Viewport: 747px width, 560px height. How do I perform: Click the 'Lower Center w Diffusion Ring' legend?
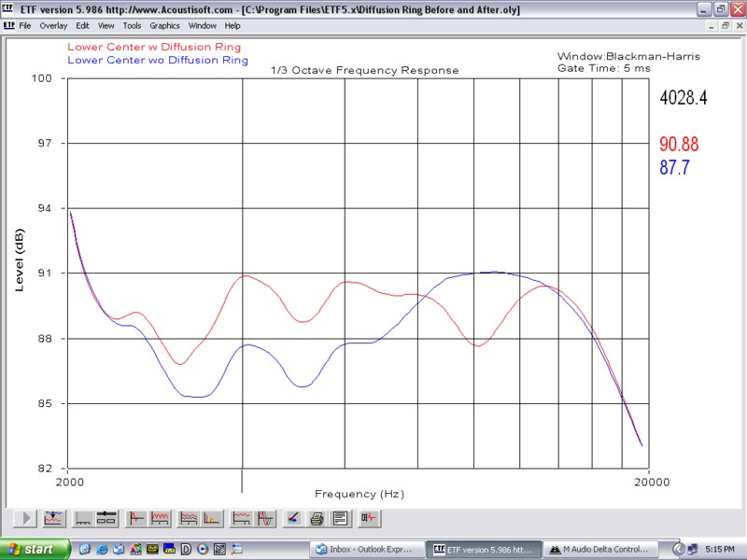(154, 47)
